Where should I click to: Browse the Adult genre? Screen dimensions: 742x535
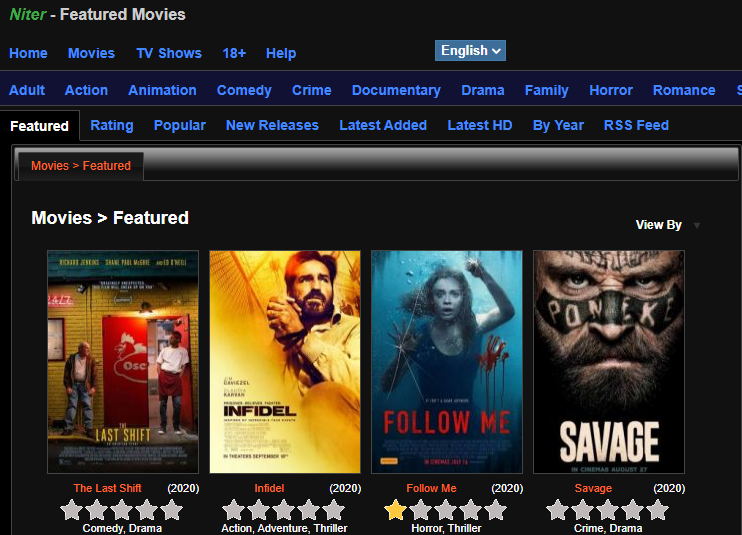[x=27, y=90]
